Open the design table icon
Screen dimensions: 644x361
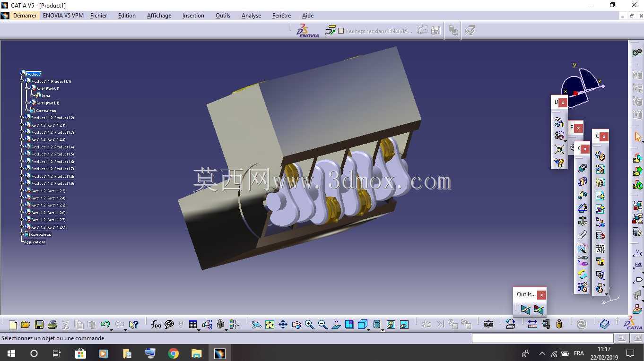click(193, 325)
